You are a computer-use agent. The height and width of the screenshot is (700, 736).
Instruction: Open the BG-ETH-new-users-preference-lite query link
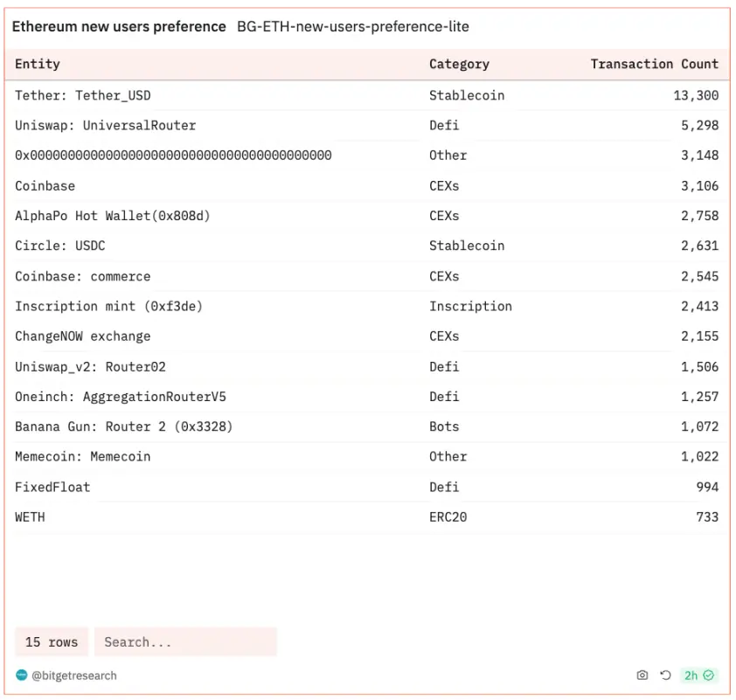click(x=353, y=27)
